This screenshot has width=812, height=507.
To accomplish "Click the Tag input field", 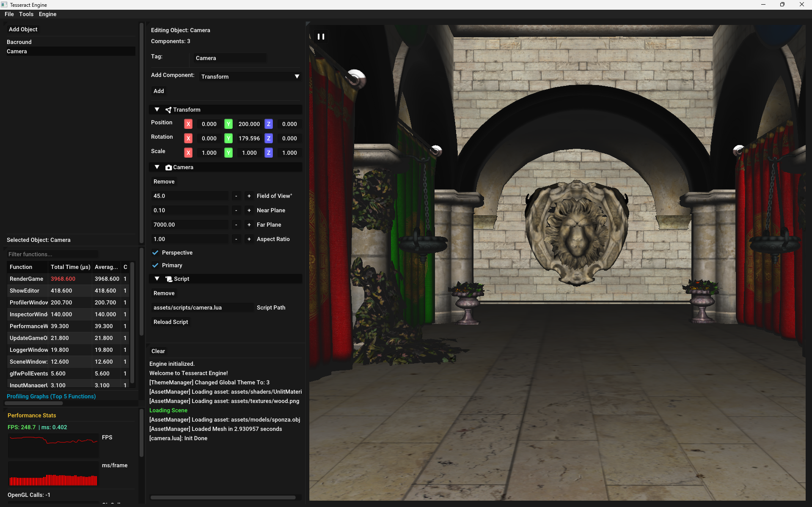I will point(230,58).
